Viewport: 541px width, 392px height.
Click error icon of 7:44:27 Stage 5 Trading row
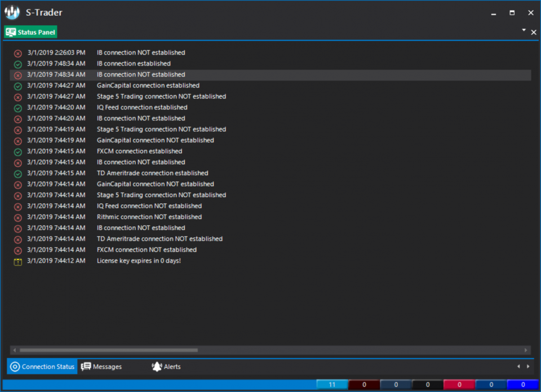point(18,97)
